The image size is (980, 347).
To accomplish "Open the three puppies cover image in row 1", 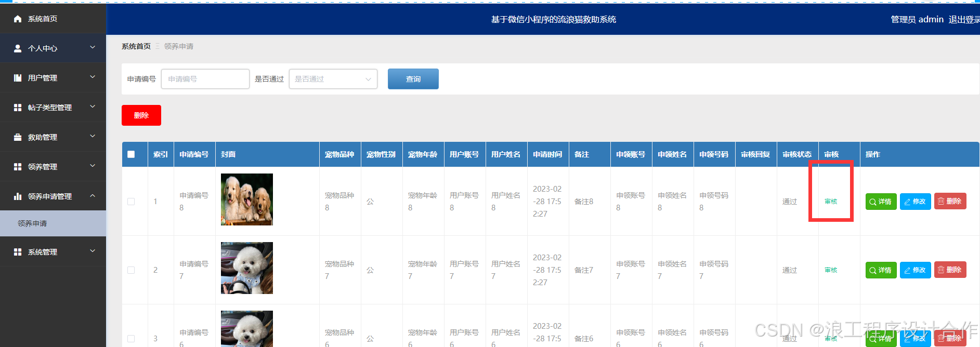I will click(x=247, y=199).
